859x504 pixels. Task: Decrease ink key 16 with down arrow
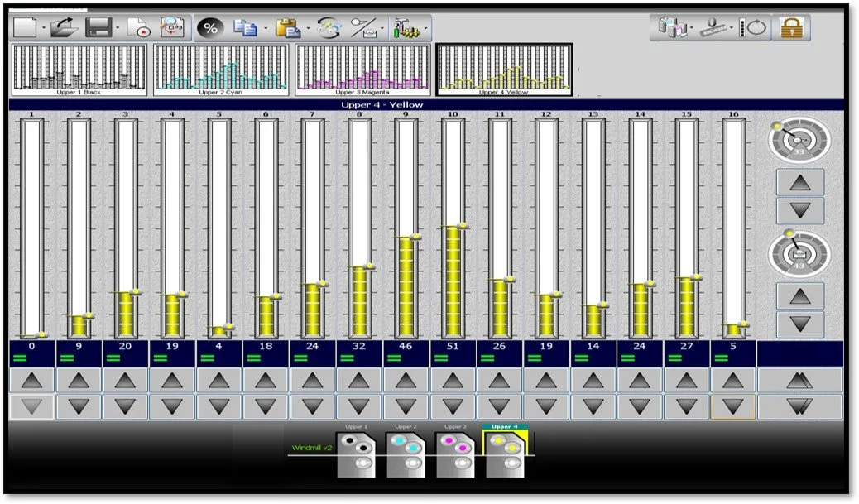tap(733, 406)
